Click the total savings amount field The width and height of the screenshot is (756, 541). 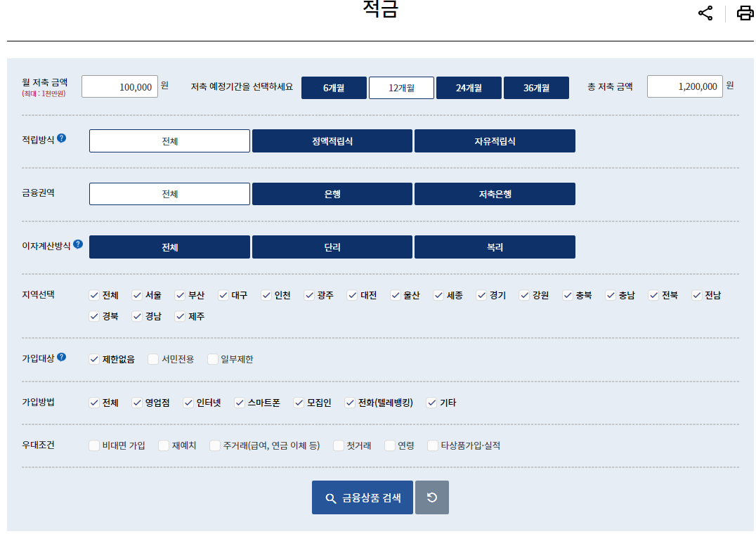click(684, 86)
